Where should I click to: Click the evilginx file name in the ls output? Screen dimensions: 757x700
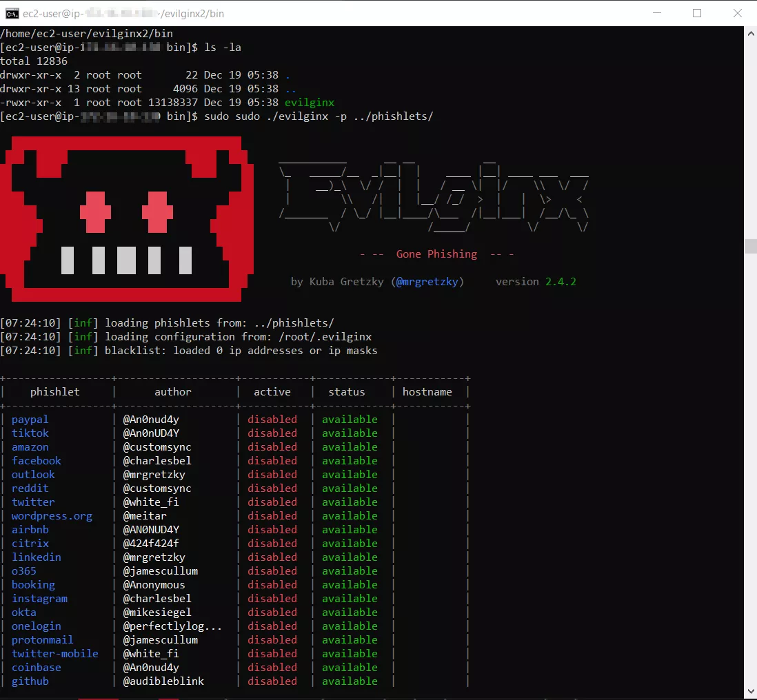309,103
